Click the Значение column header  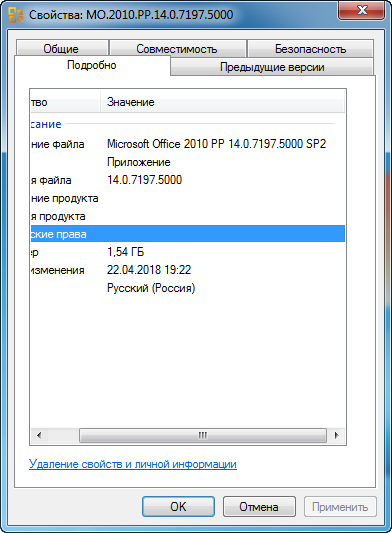pos(222,102)
